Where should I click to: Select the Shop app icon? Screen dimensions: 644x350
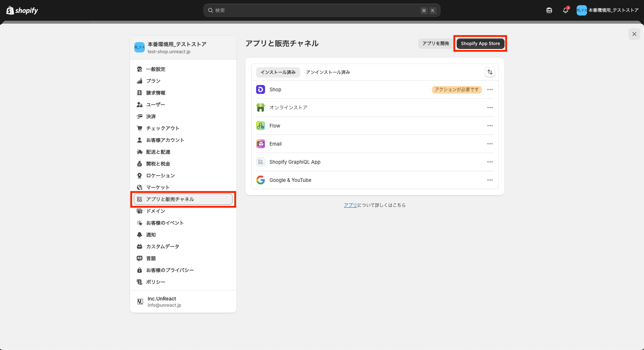click(261, 89)
